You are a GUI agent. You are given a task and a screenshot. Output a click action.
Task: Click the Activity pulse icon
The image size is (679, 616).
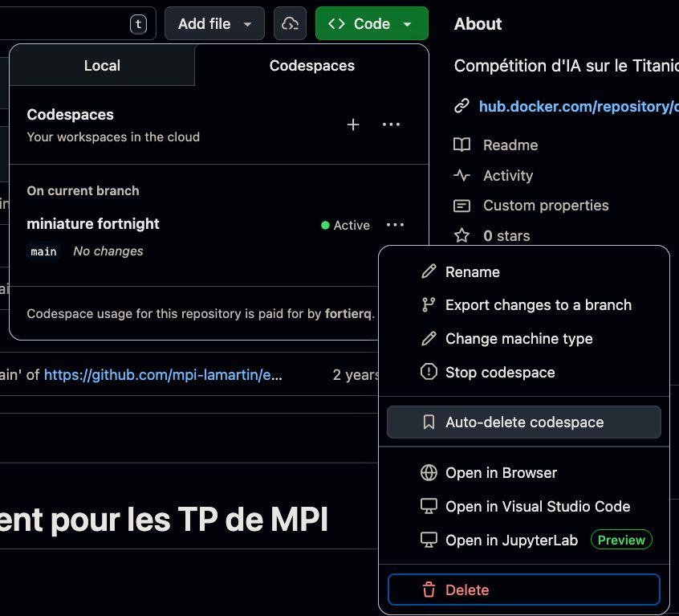(x=461, y=175)
